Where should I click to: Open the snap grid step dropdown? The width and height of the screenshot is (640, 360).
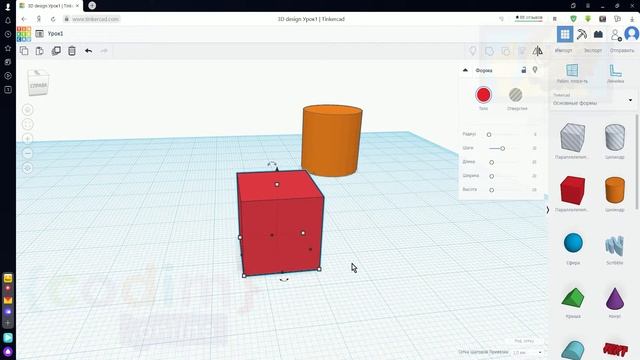tap(527, 352)
